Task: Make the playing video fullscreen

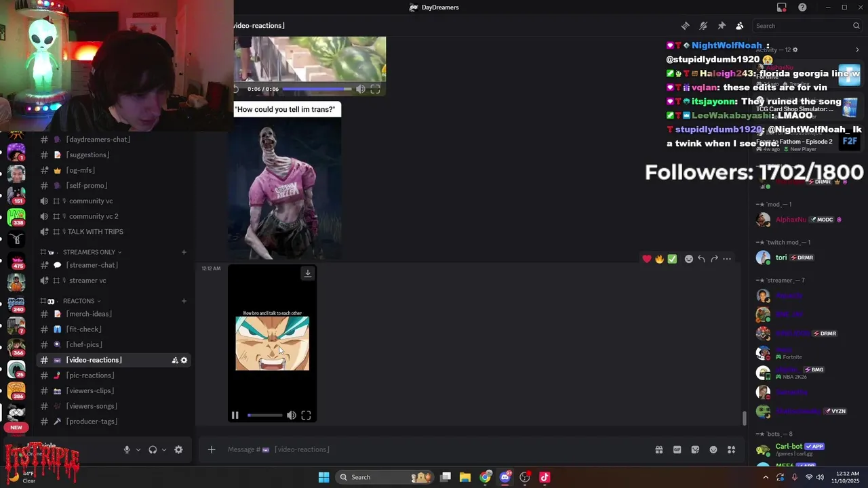Action: [306, 415]
